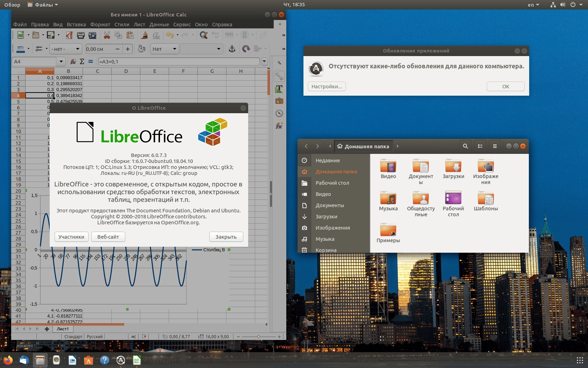Expand the first toolbar overflow chevron

[283, 35]
